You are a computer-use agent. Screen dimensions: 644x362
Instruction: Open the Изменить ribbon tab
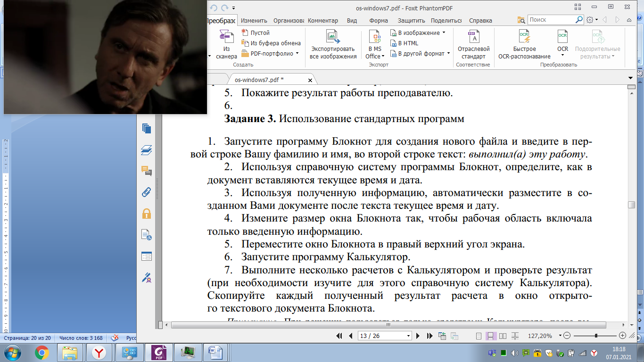pos(254,20)
